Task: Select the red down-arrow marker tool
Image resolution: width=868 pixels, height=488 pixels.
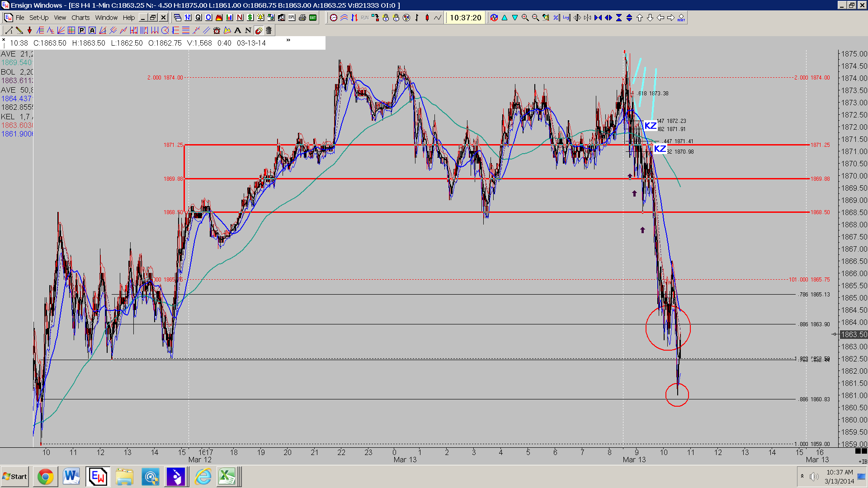Action: 30,30
